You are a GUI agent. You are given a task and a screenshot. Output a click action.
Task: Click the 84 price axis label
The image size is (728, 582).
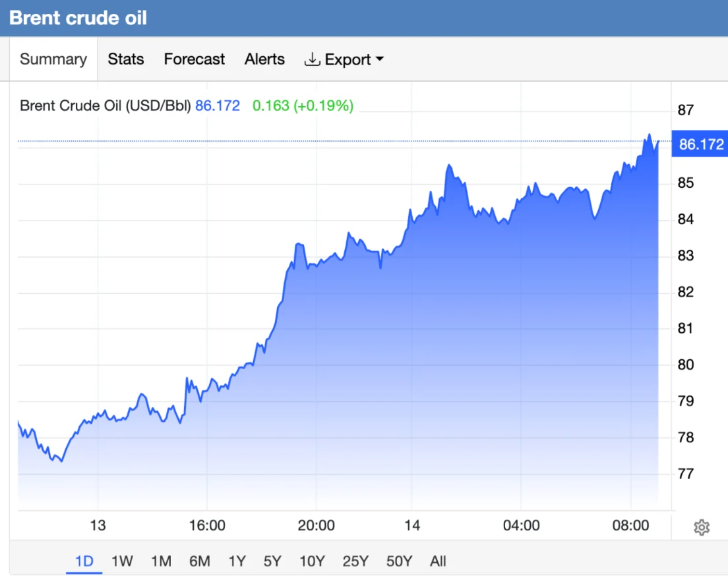tap(686, 219)
